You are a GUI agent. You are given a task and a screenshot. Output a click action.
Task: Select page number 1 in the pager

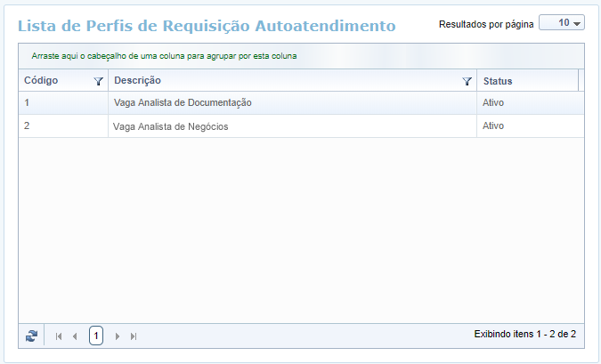pos(96,336)
